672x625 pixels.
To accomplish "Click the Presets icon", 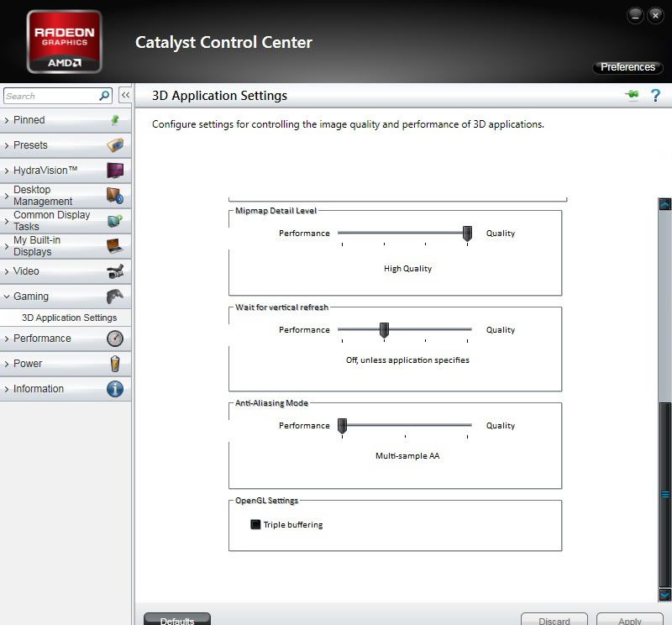I will click(x=115, y=145).
